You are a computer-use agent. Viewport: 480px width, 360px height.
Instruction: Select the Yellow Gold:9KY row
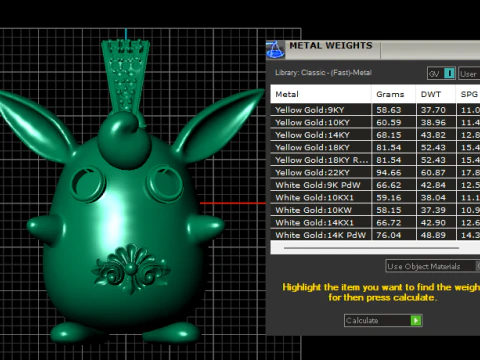coord(375,110)
